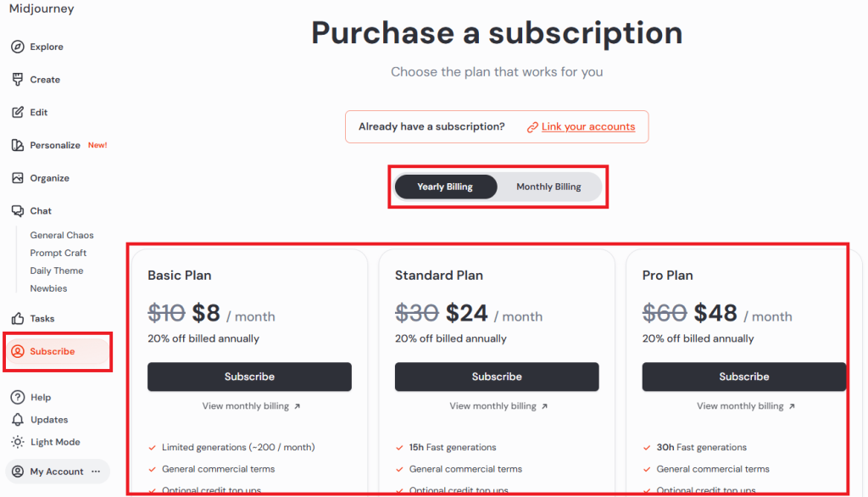Viewport: 868px width, 497px height.
Task: Click the Create paintbrush icon
Action: click(x=18, y=79)
